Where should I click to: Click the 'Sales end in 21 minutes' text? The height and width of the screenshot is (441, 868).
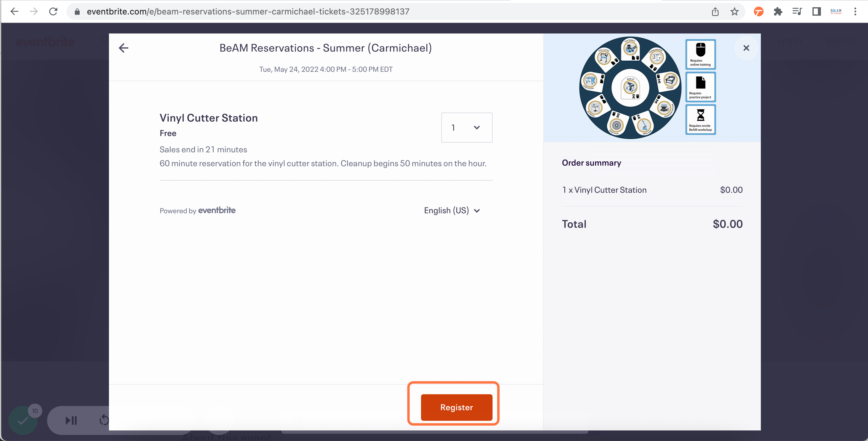pos(203,149)
